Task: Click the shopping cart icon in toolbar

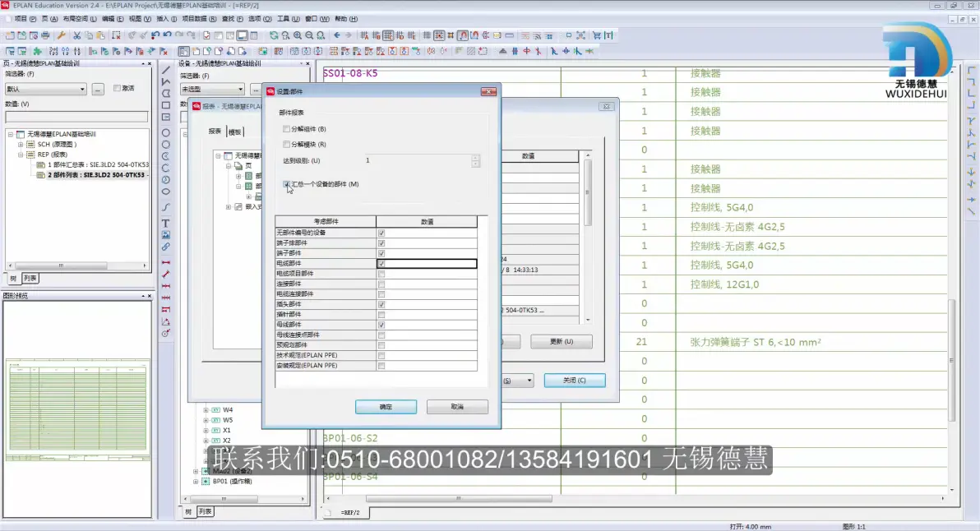Action: coord(596,35)
